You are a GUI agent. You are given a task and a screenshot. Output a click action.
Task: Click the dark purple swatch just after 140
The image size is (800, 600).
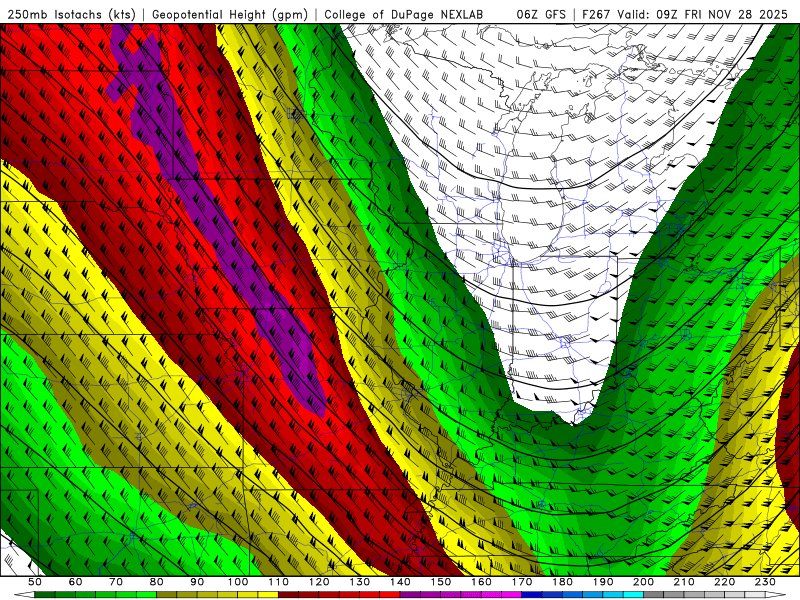point(410,594)
